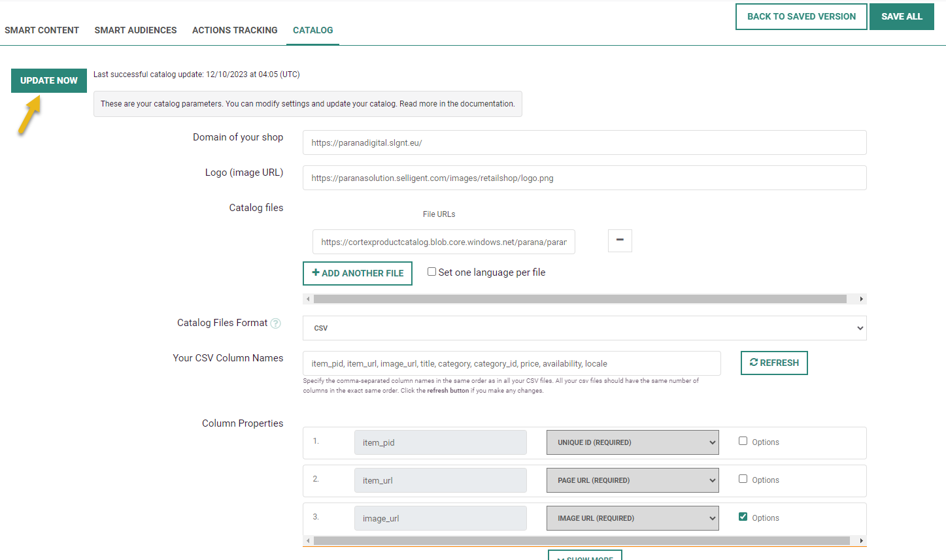Expand the Page URL (Required) dropdown
Viewport: 946px width, 560px height.
click(x=632, y=480)
